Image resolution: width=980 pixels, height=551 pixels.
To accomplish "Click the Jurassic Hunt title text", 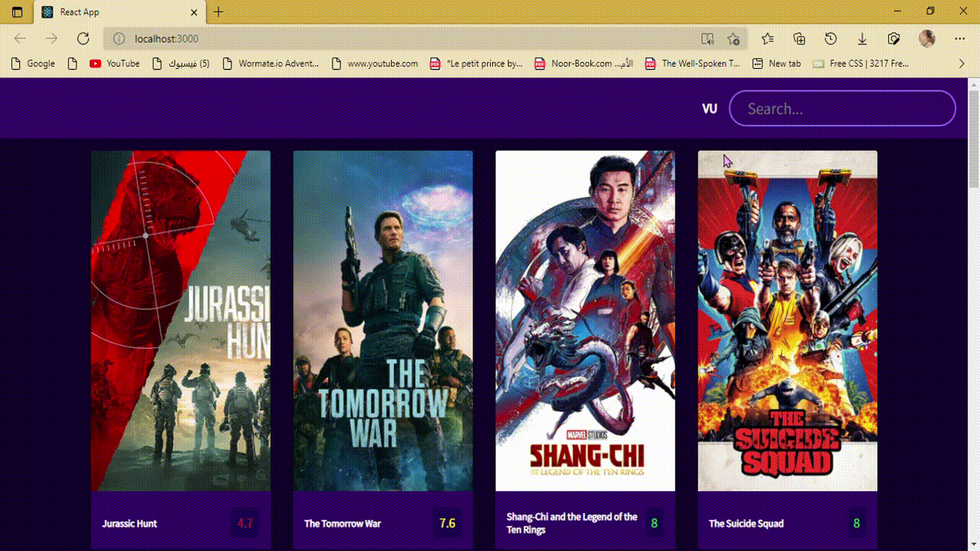I will [x=129, y=523].
